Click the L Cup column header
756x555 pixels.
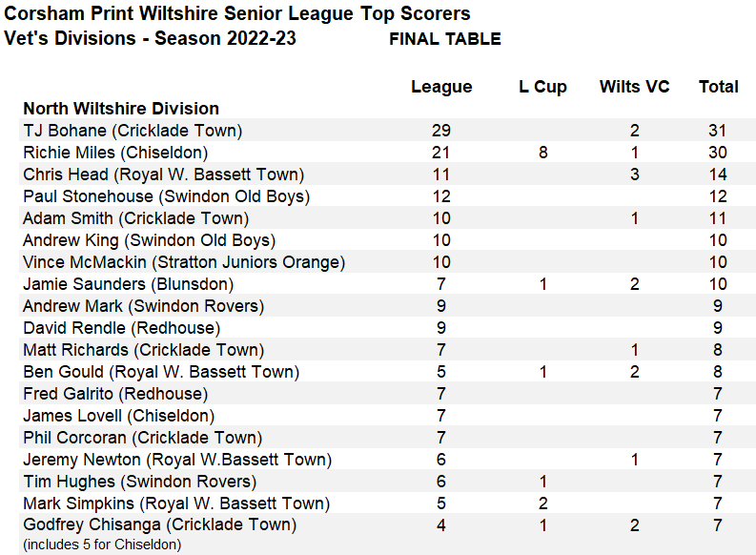coord(542,87)
